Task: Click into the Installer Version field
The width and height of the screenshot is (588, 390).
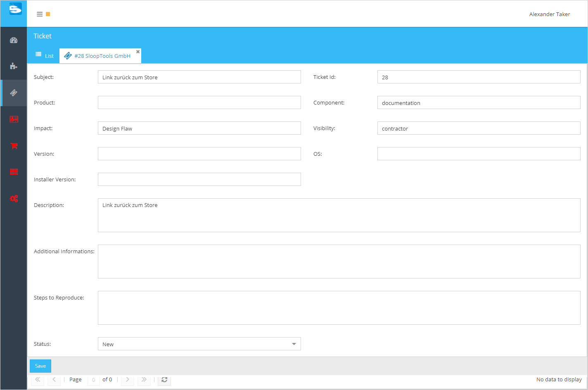Action: [199, 179]
